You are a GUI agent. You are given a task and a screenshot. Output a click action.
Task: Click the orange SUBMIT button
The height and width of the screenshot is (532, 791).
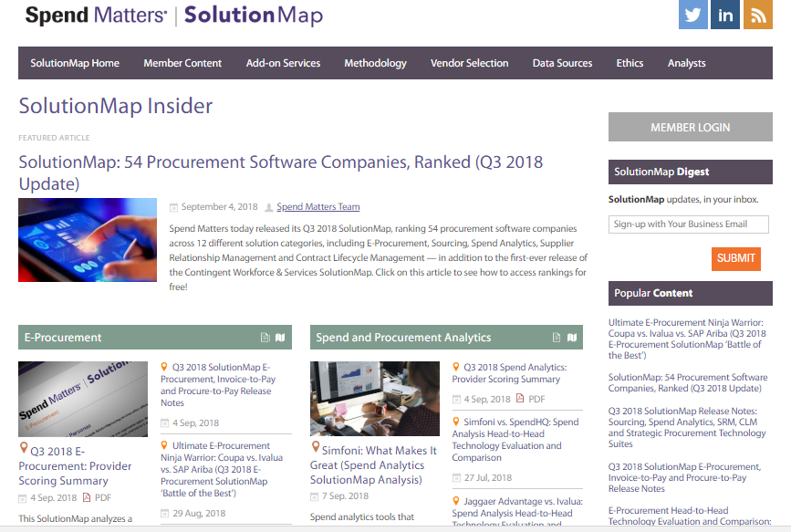point(735,258)
